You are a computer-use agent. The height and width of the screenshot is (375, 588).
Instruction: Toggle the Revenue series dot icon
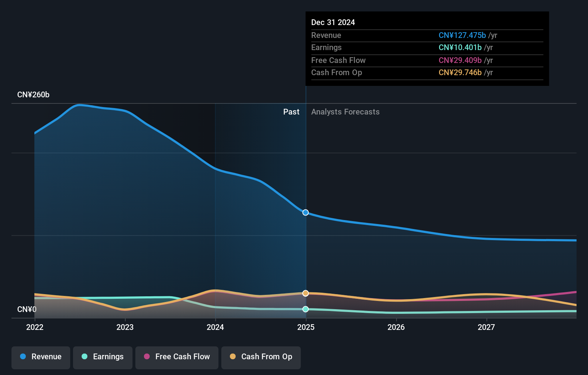point(24,357)
